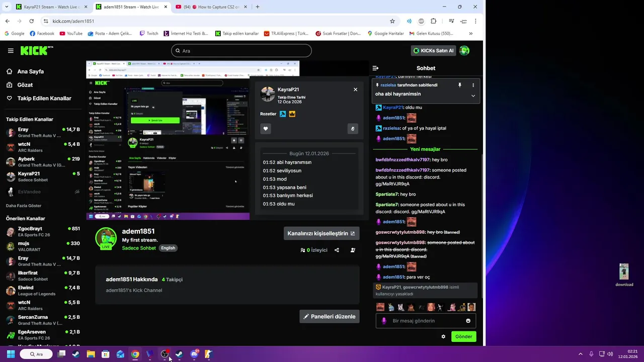The height and width of the screenshot is (362, 644).
Task: Focus the Kick Ara search bar
Action: pyautogui.click(x=242, y=51)
